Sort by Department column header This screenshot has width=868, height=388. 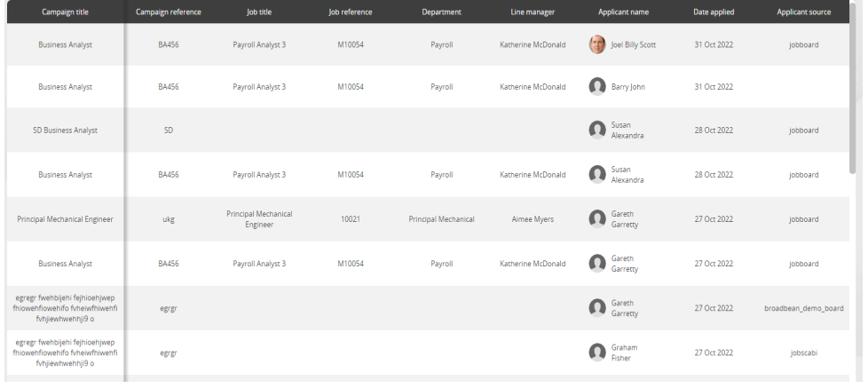[x=441, y=12]
